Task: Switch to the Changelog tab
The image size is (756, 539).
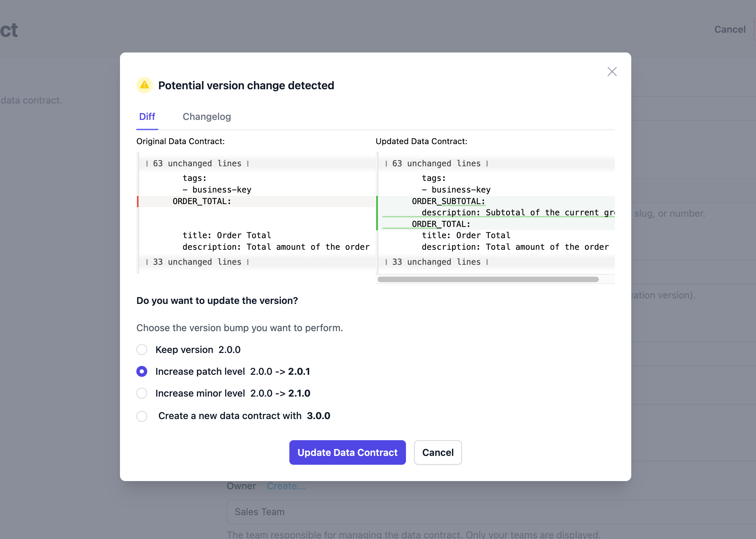Action: coord(207,117)
